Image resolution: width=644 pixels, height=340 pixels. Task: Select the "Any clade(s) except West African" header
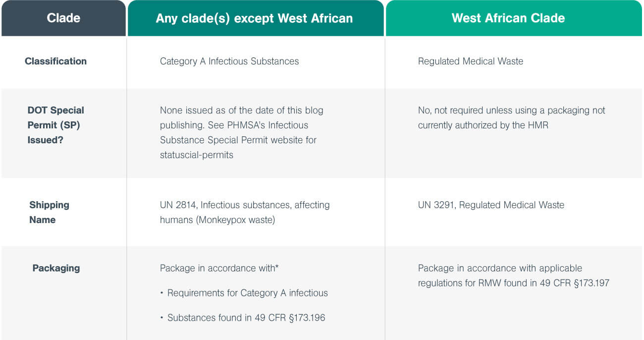254,19
